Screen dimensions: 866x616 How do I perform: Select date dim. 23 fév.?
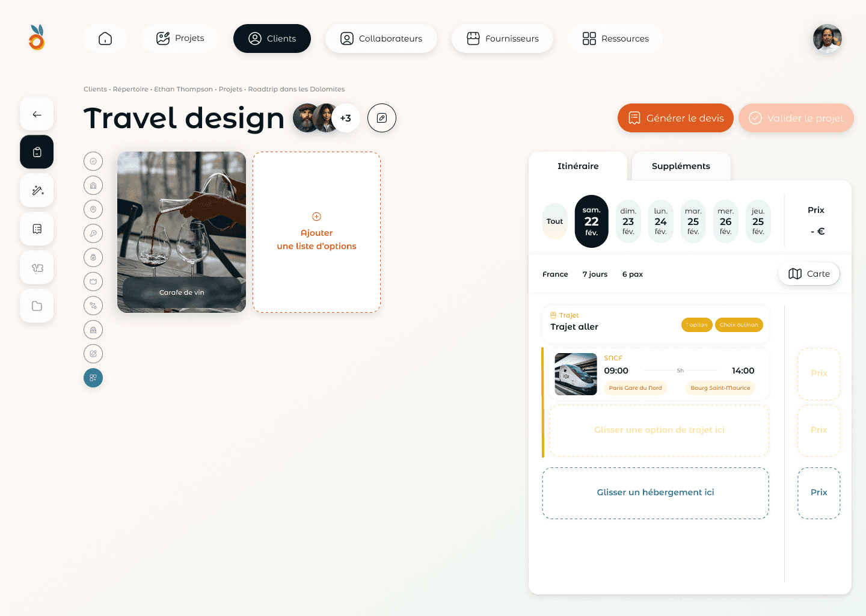coord(628,221)
